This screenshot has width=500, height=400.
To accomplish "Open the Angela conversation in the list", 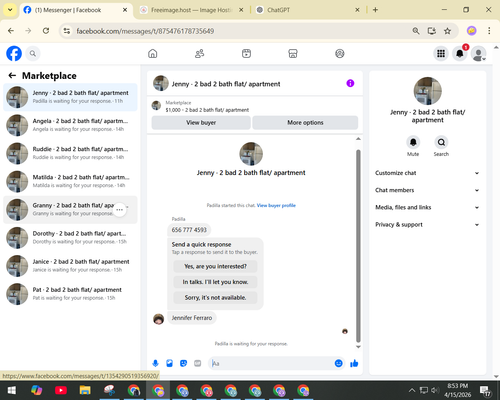I will point(70,125).
